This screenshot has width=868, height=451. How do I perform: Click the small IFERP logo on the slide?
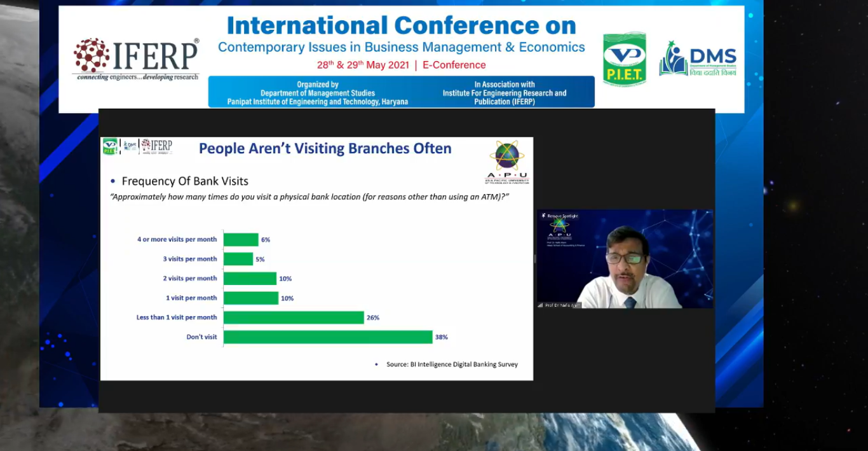pyautogui.click(x=156, y=146)
